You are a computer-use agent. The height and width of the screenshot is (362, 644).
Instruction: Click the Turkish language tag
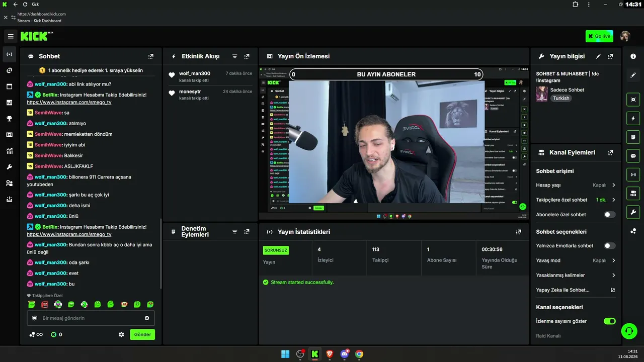pos(561,98)
